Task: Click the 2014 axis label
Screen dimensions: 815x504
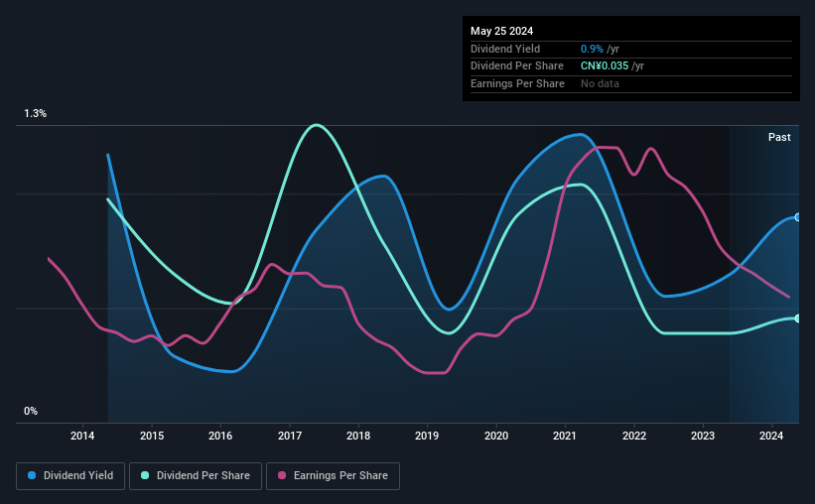Action: point(82,436)
